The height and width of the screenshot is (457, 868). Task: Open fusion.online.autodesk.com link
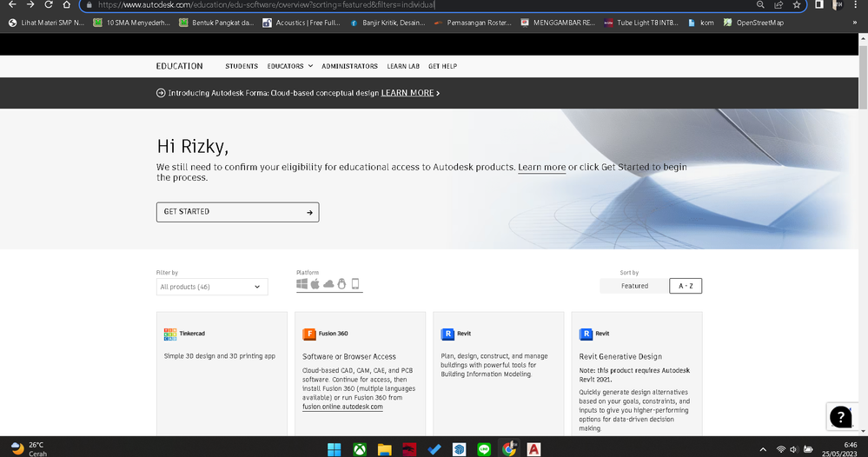tap(342, 407)
